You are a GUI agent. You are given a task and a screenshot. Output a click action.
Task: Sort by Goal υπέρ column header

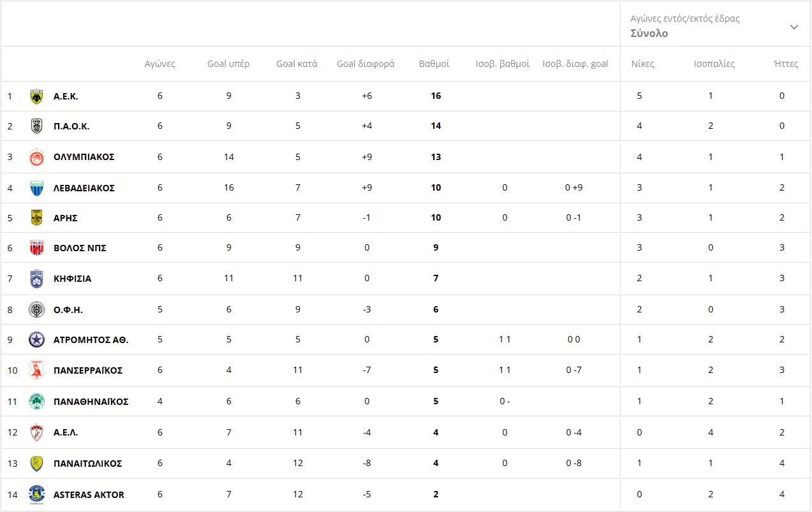[228, 64]
